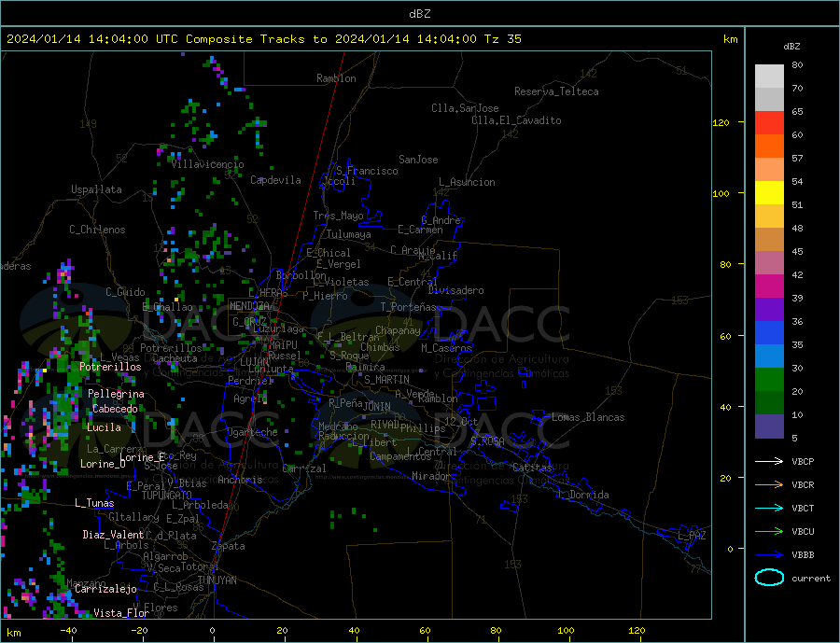Click the 'Villavicencio' map label
The image size is (840, 643).
tap(207, 164)
